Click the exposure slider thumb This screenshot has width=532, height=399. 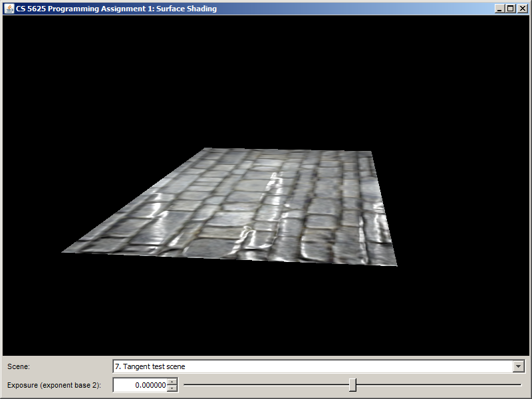(x=352, y=385)
